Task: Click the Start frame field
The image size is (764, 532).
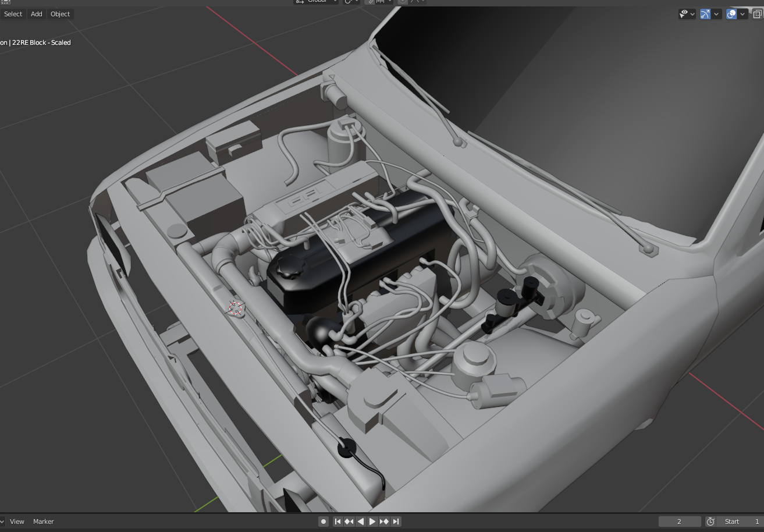Action: pyautogui.click(x=740, y=522)
